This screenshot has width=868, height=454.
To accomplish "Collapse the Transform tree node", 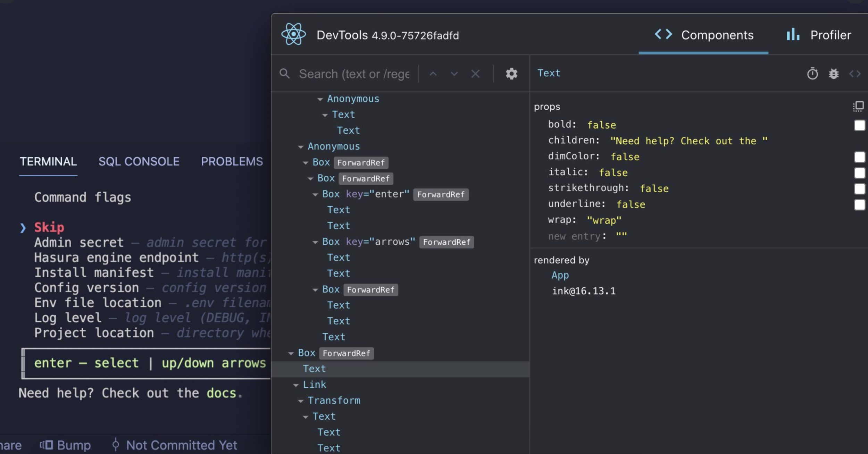I will coord(301,401).
